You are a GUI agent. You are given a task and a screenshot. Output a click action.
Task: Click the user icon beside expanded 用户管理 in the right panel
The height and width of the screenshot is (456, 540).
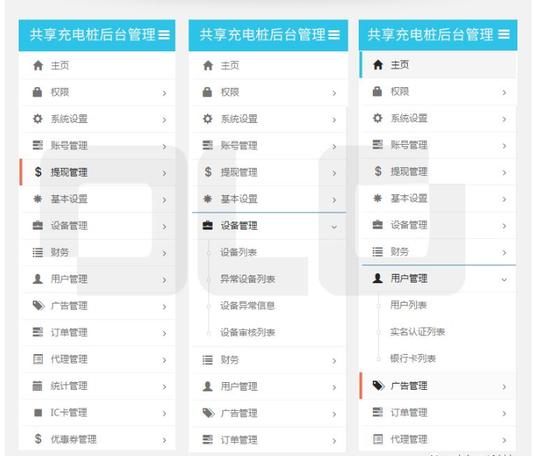click(x=377, y=278)
